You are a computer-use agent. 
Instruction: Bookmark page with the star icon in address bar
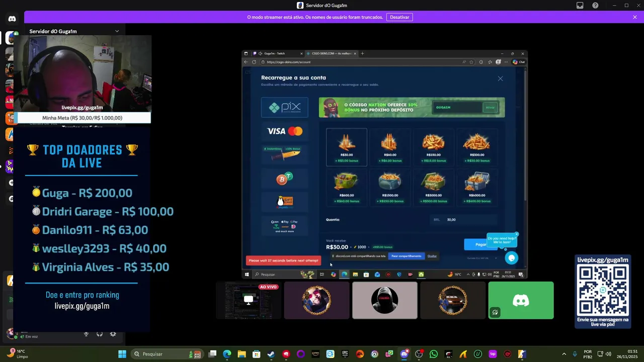pos(471,62)
